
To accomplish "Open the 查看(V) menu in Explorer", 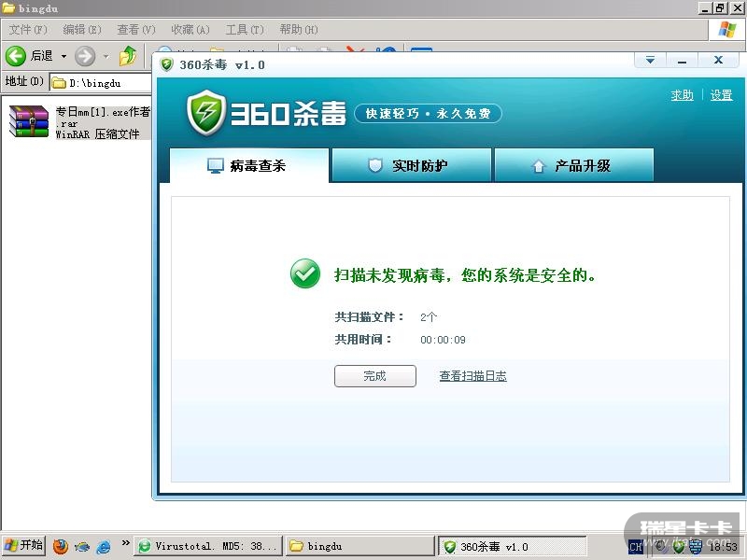I will tap(136, 30).
